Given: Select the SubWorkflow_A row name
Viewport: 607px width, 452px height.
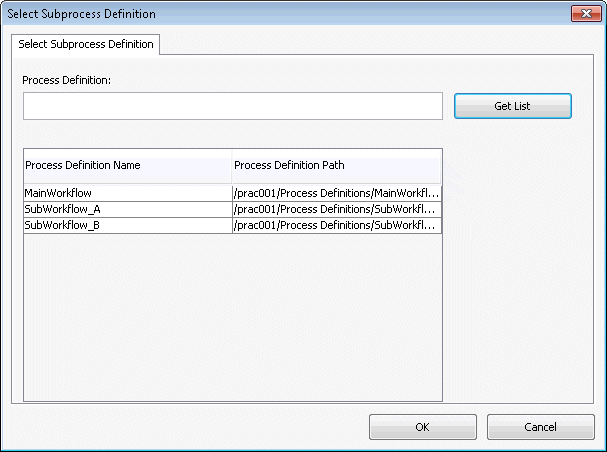Looking at the screenshot, I should (x=128, y=209).
